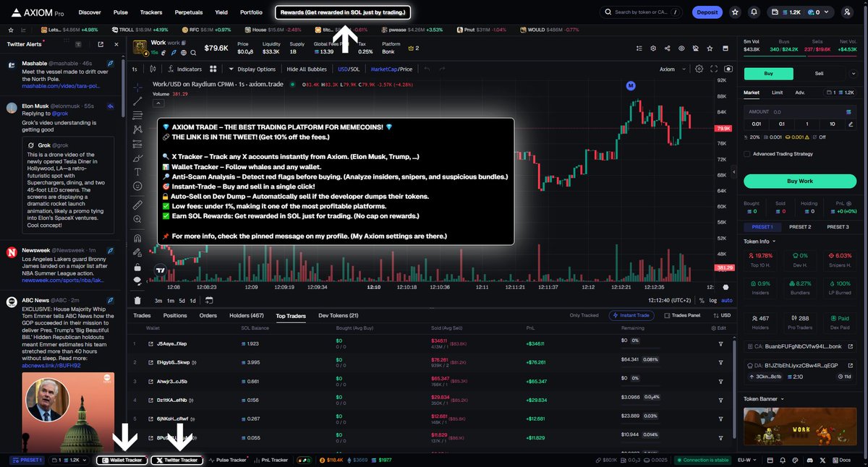Click the AMOUNT input field
Screen dimensions: 868x467
click(x=800, y=111)
